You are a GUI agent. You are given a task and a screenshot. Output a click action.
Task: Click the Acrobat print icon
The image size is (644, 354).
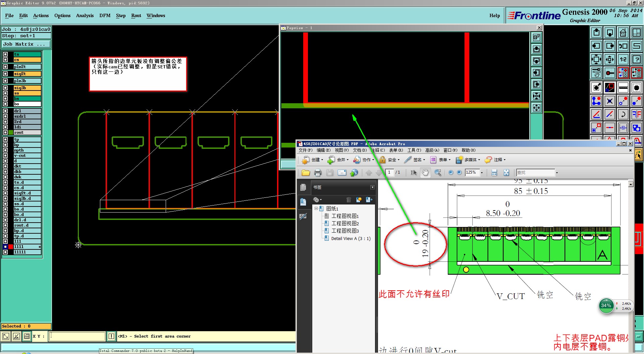click(318, 173)
